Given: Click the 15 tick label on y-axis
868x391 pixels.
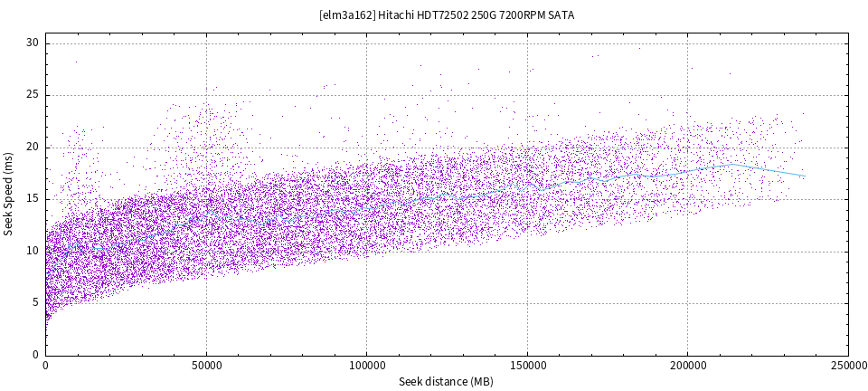Looking at the screenshot, I should click(33, 199).
